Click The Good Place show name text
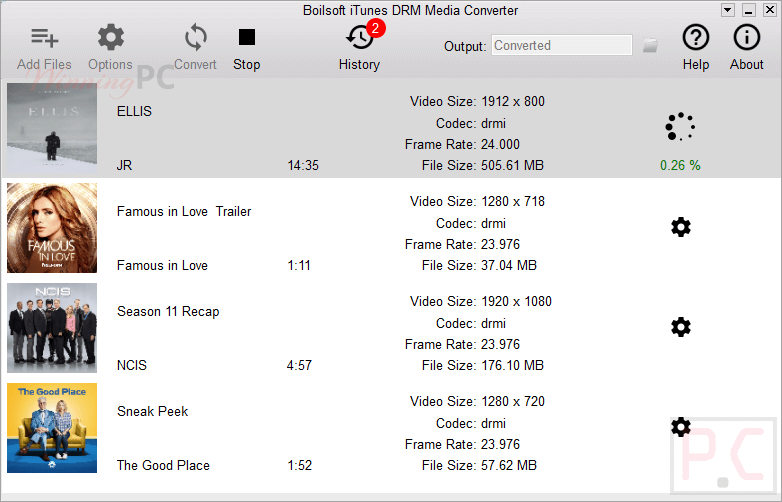The width and height of the screenshot is (782, 502). [x=163, y=465]
